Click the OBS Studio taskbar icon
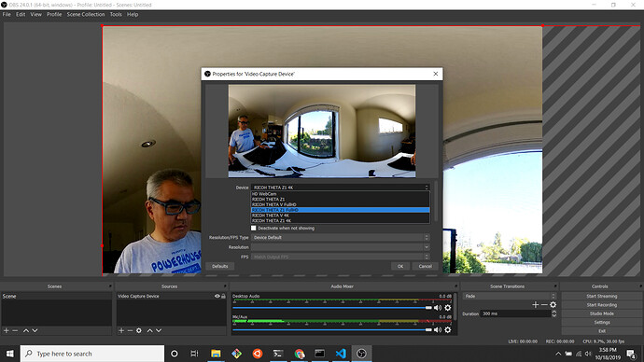The image size is (644, 362). [x=361, y=354]
